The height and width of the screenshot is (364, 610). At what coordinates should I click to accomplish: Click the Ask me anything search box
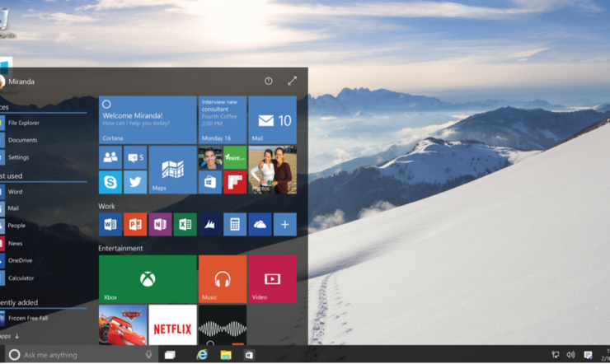83,355
